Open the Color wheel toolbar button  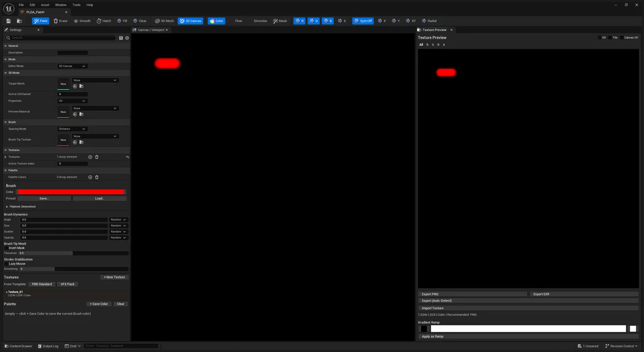click(216, 21)
